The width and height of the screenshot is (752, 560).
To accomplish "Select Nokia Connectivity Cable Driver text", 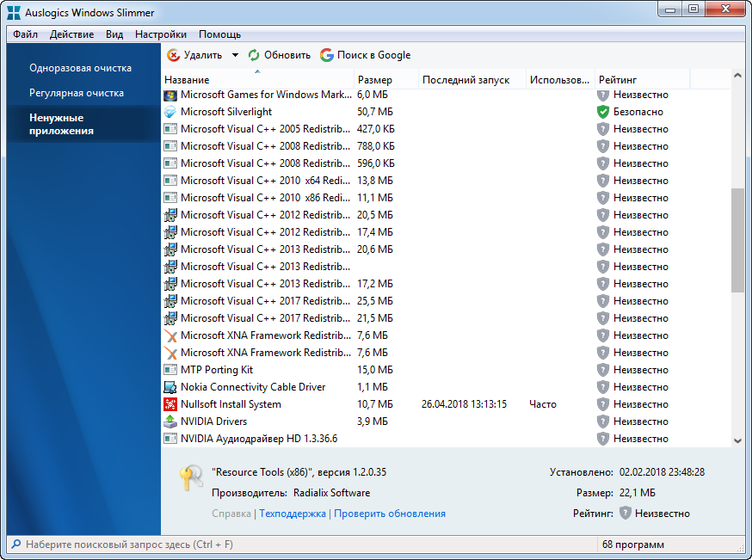I will pyautogui.click(x=253, y=387).
